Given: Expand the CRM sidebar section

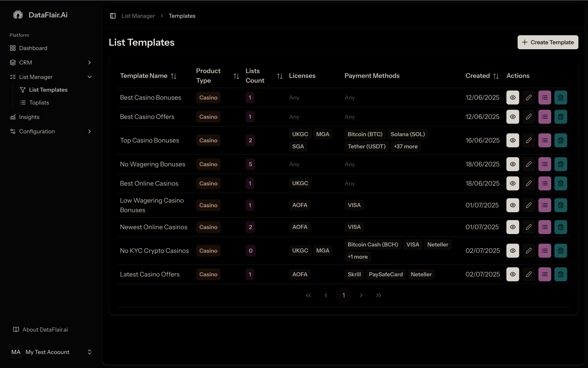Looking at the screenshot, I should click(89, 62).
